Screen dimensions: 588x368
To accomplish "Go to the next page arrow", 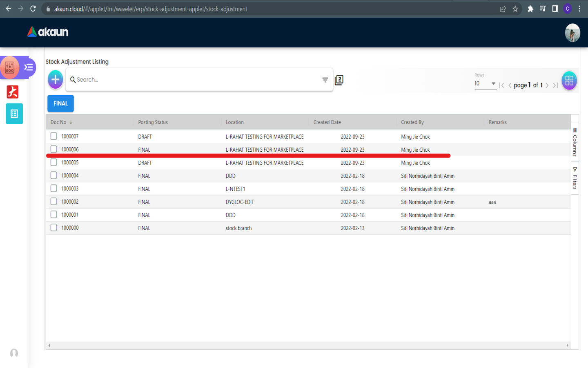I will tap(547, 85).
